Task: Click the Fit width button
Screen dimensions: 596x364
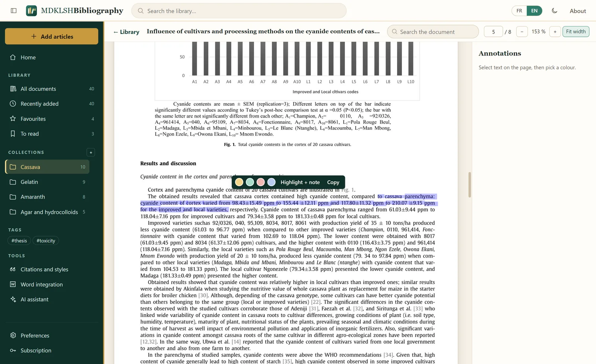Action: (576, 32)
